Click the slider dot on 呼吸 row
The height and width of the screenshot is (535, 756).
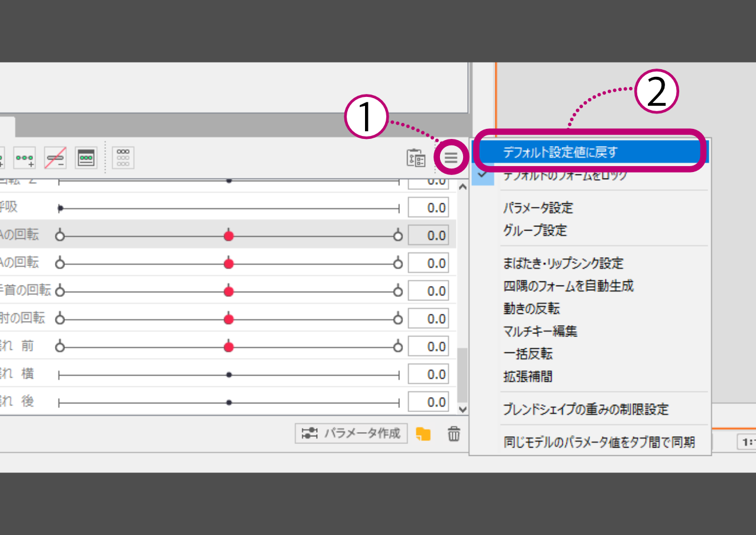(60, 208)
